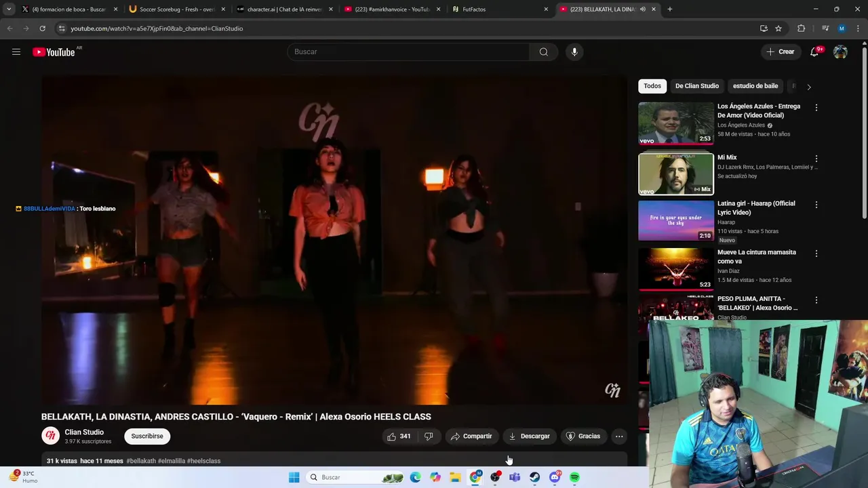The image size is (868, 488).
Task: Reload the page in Chrome
Action: [x=42, y=28]
